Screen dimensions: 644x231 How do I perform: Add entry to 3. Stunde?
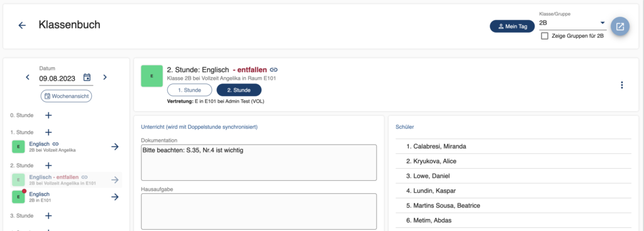(x=48, y=215)
